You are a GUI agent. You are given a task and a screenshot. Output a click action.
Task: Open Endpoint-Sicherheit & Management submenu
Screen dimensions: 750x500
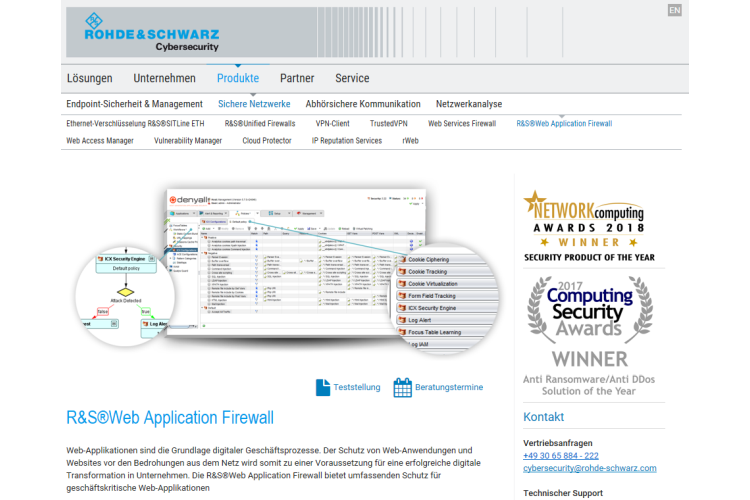click(134, 104)
